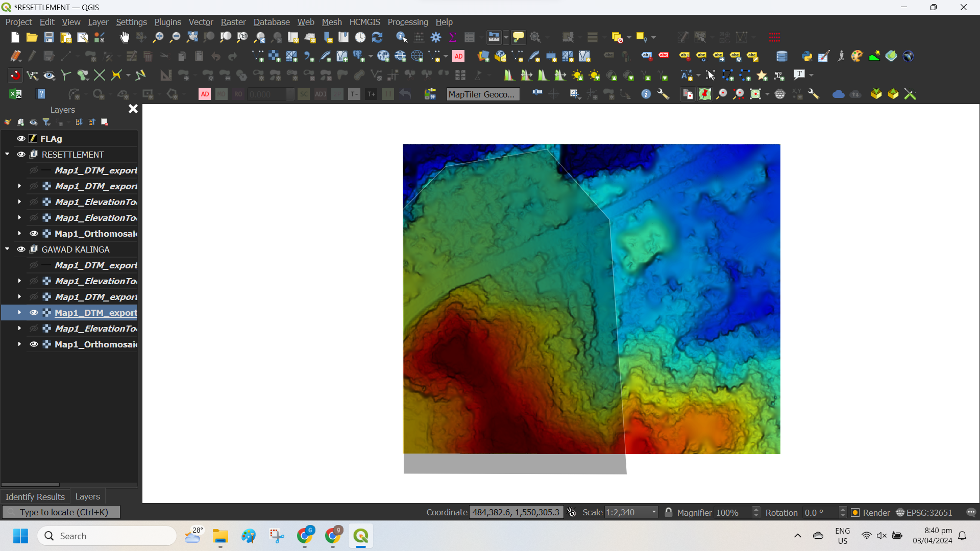Click the Zoom In magnifier tool
980x551 pixels.
[x=158, y=37]
